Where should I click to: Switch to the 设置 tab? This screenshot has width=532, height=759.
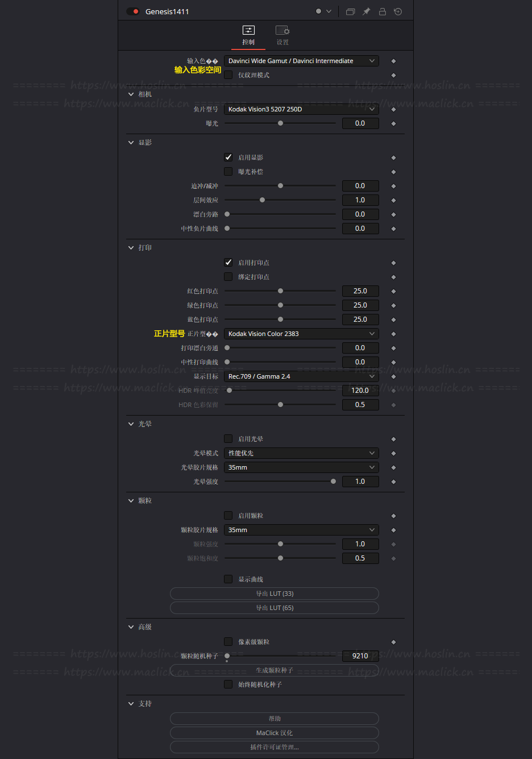pyautogui.click(x=282, y=35)
